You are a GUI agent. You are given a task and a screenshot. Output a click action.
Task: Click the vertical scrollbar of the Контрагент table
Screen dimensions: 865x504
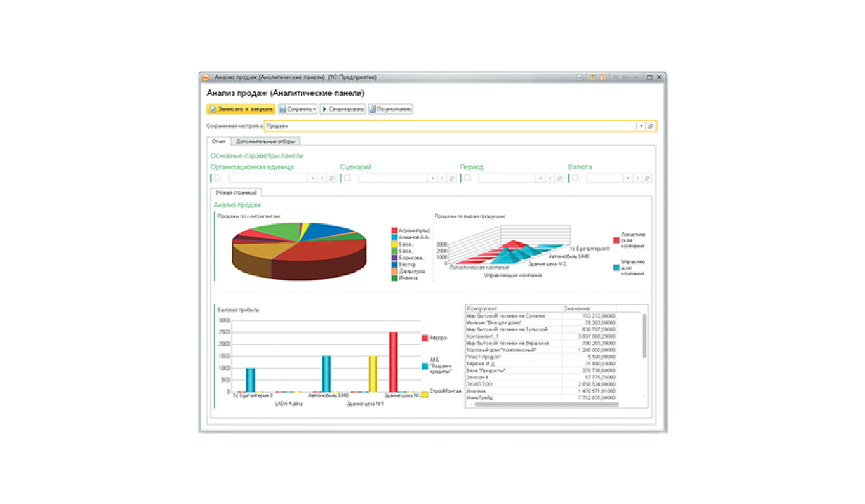[x=645, y=353]
